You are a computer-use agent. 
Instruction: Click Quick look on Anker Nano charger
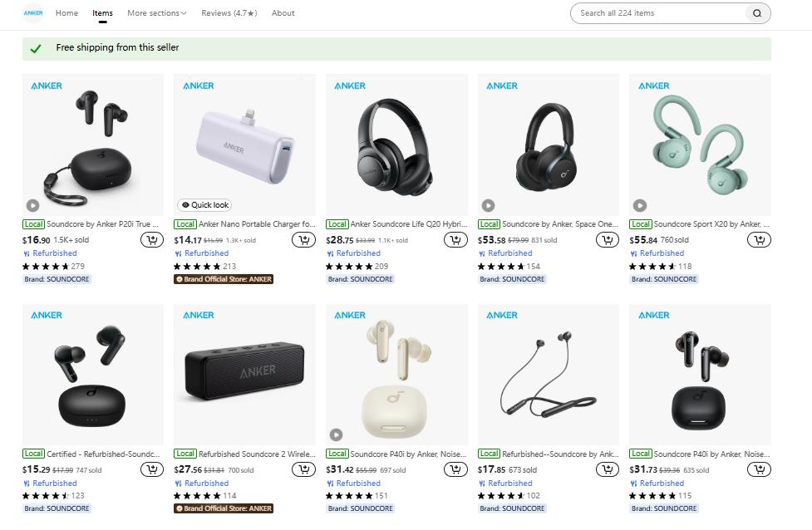pyautogui.click(x=204, y=205)
